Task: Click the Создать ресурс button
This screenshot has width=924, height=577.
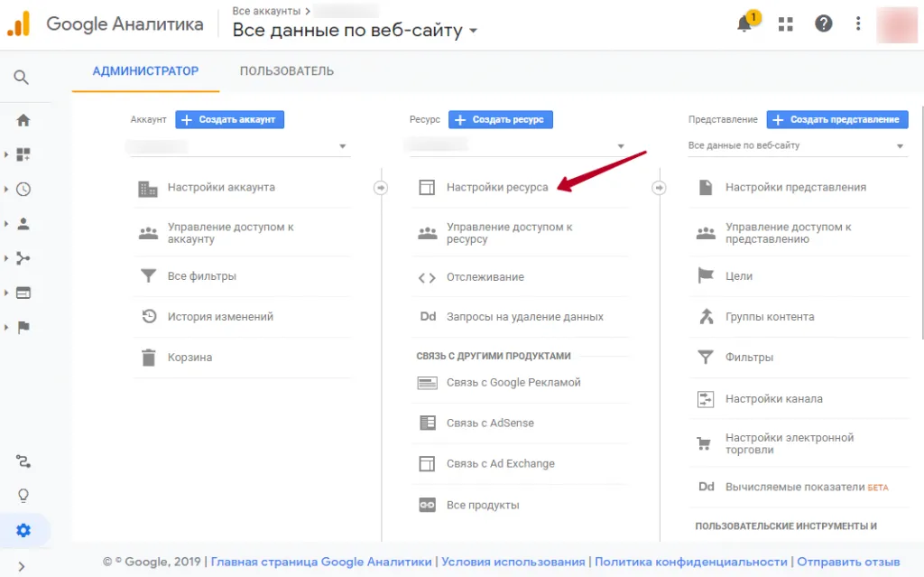Action: [x=500, y=120]
